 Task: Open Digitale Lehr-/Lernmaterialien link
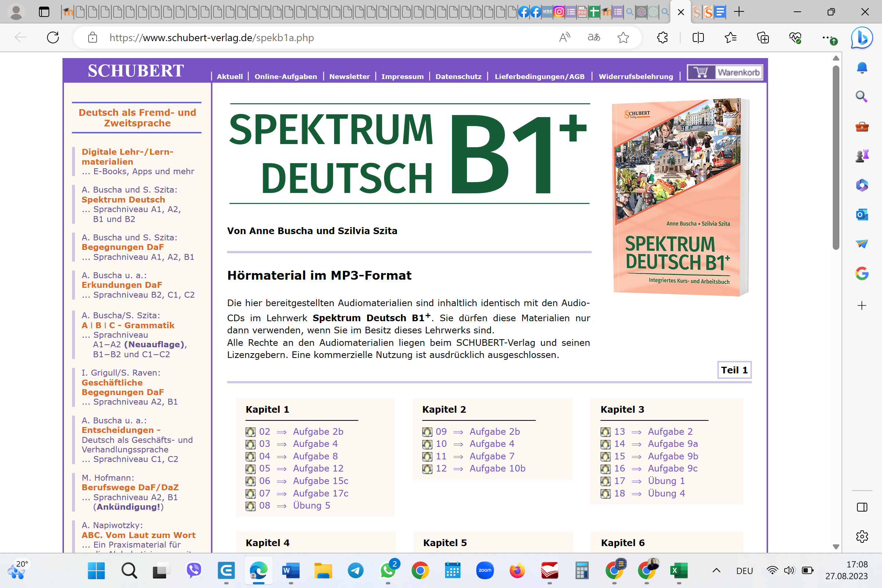tap(128, 157)
